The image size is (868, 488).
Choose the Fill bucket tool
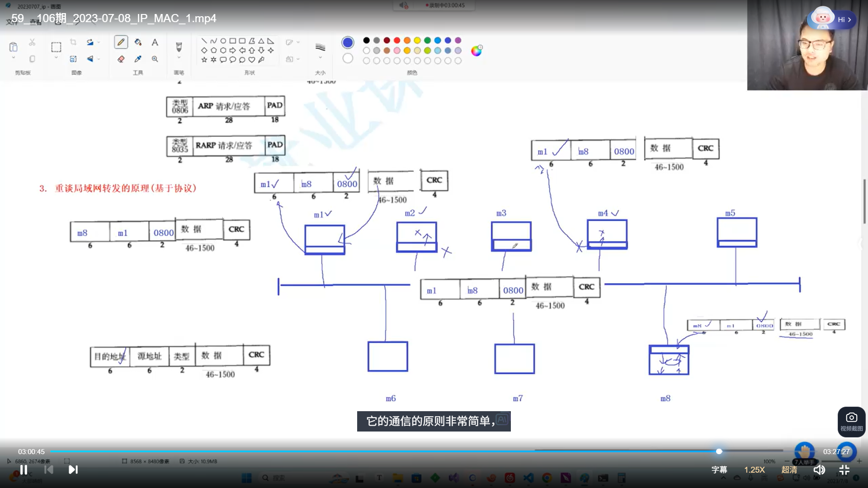coord(138,42)
